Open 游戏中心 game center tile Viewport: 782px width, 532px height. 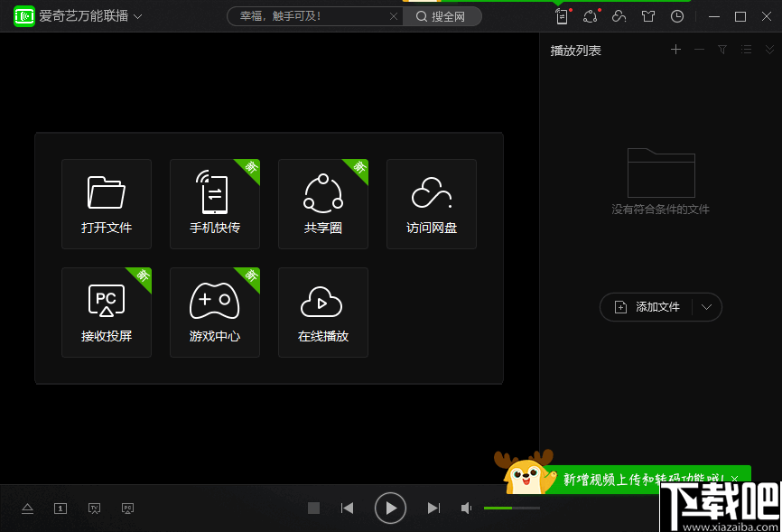click(x=214, y=313)
